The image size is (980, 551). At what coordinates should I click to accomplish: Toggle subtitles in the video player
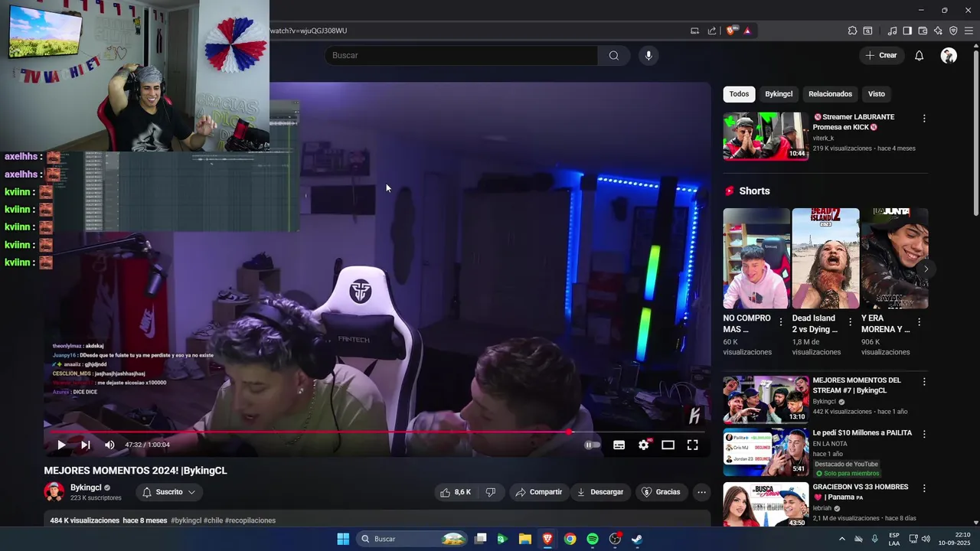pos(619,445)
